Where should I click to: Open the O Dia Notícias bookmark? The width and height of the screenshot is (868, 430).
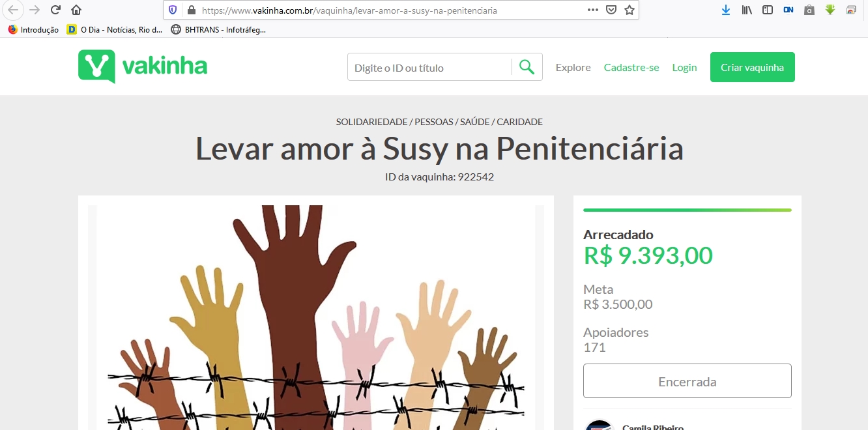(x=115, y=29)
